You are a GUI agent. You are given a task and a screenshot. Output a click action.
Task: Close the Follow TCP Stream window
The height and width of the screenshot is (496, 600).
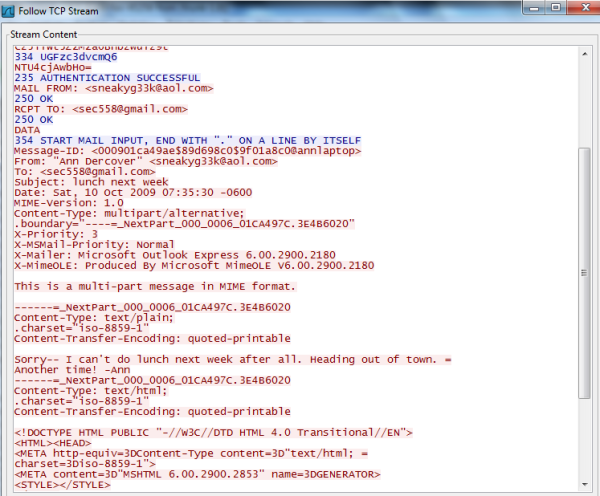click(585, 8)
